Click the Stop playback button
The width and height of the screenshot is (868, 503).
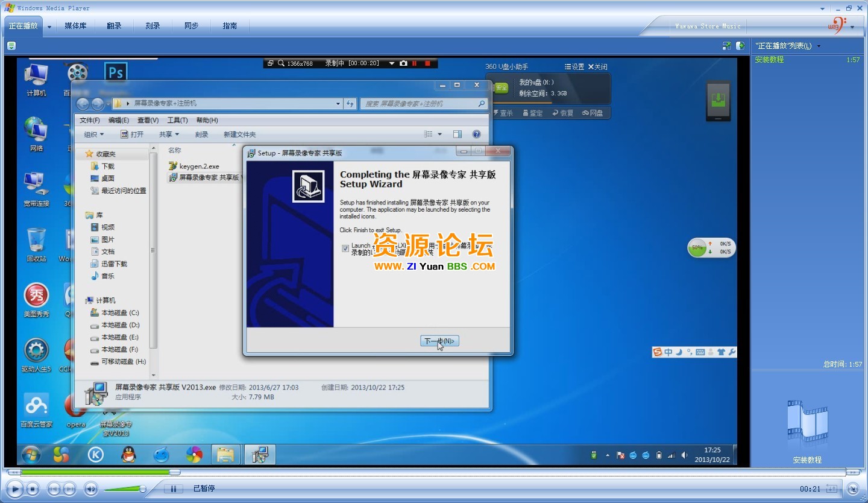point(33,489)
